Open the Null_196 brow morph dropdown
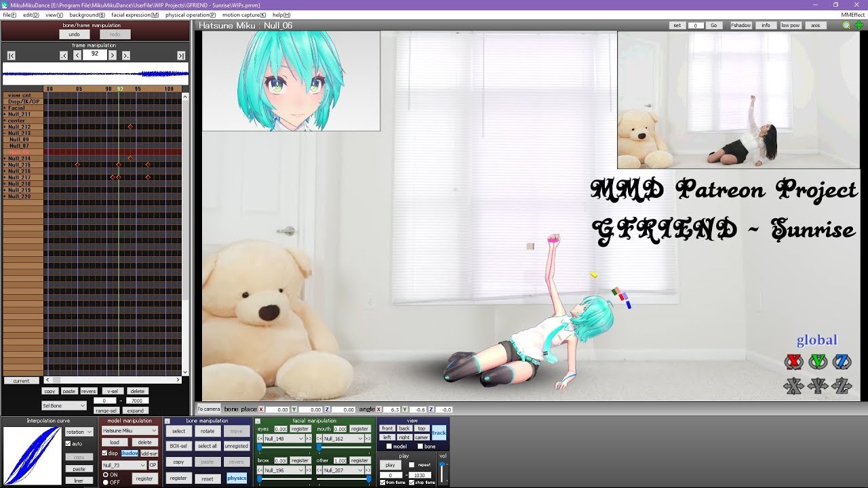The width and height of the screenshot is (868, 488). [x=284, y=470]
